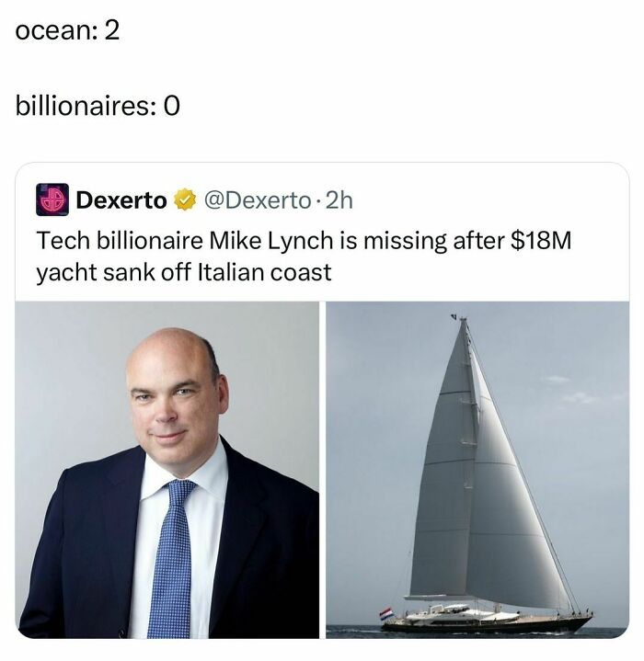The image size is (644, 661).
Task: Click the Dexerto profile avatar icon
Action: pos(52,199)
